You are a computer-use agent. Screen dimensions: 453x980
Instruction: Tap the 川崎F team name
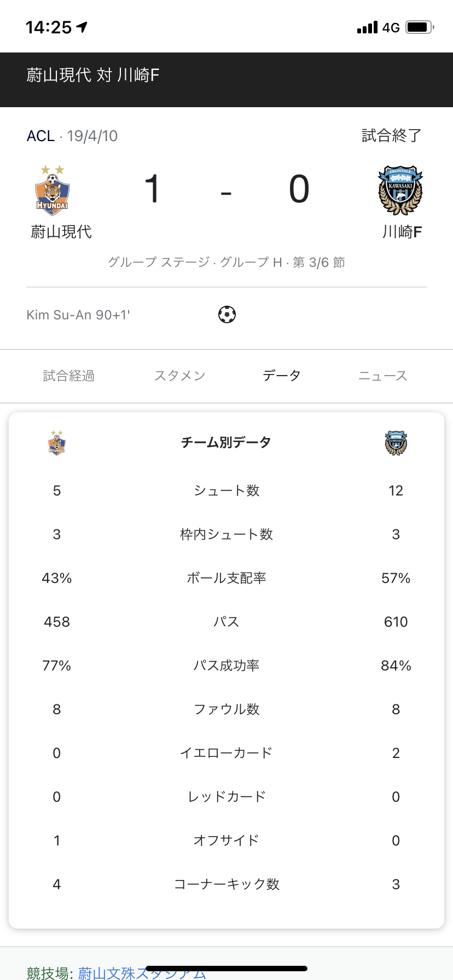click(402, 232)
